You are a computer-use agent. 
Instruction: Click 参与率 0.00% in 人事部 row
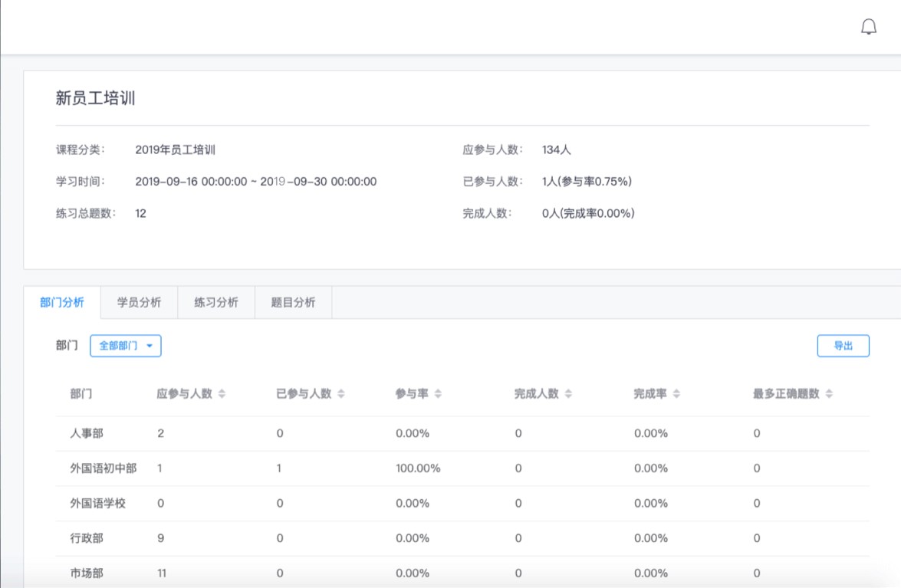click(x=413, y=433)
